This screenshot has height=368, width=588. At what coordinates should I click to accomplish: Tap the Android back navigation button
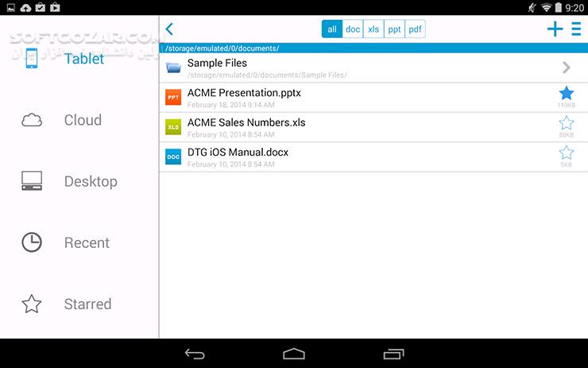(x=195, y=354)
